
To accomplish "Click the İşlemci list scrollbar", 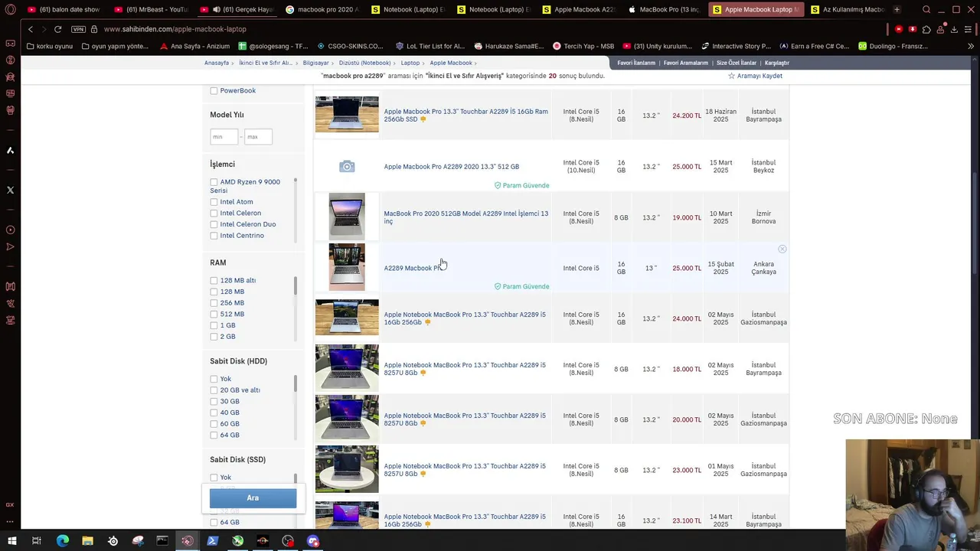I will [295, 209].
